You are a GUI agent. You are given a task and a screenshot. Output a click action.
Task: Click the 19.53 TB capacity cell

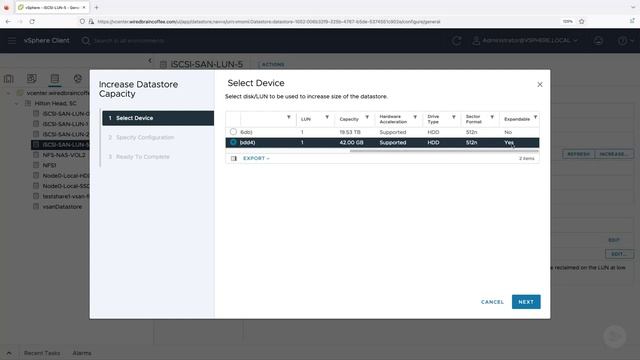pos(350,132)
